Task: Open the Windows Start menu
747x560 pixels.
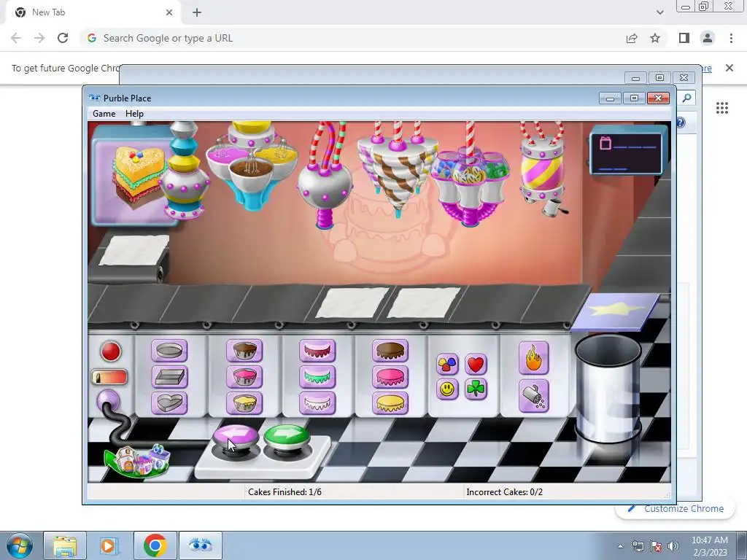Action: point(18,545)
